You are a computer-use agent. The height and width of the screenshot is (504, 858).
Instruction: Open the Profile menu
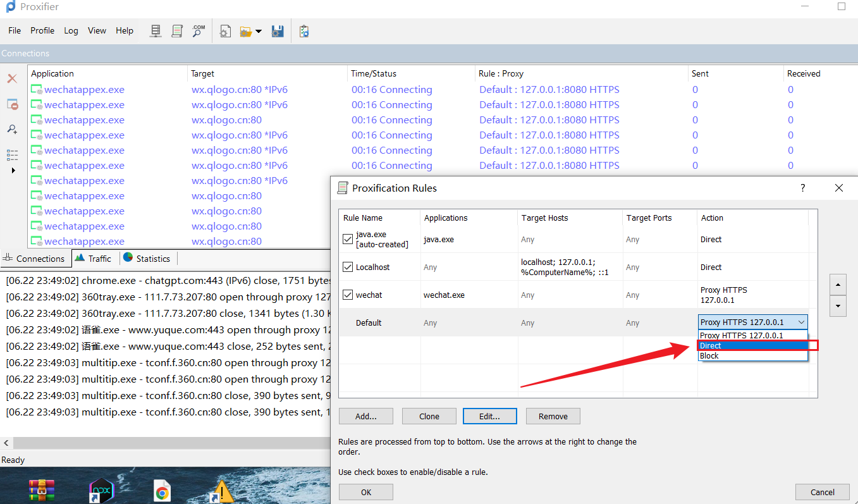point(42,30)
